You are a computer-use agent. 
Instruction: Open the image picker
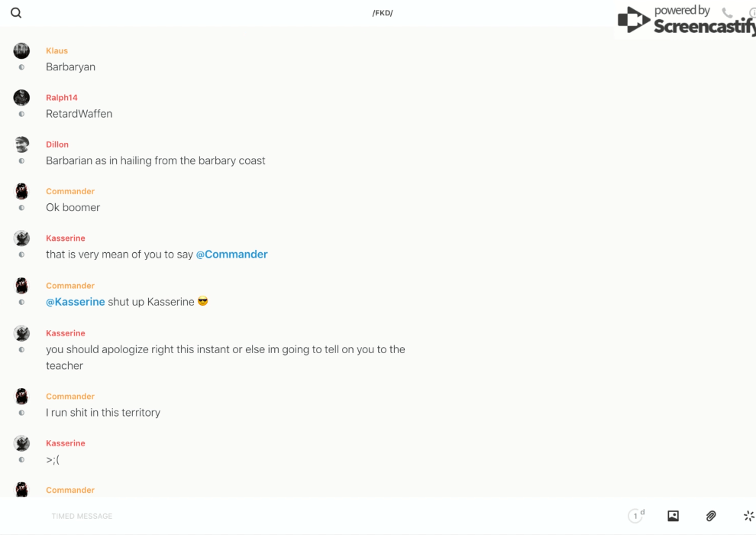click(x=673, y=516)
